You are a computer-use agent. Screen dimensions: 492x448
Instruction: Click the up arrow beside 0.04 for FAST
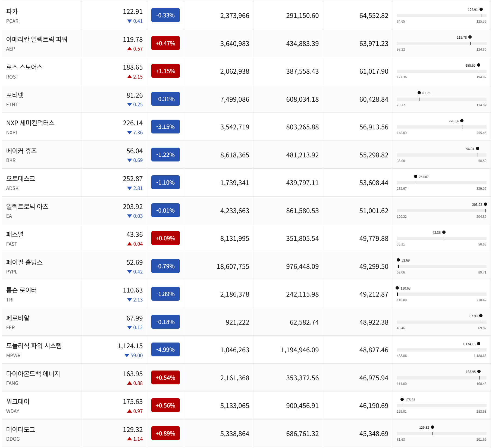pos(130,244)
